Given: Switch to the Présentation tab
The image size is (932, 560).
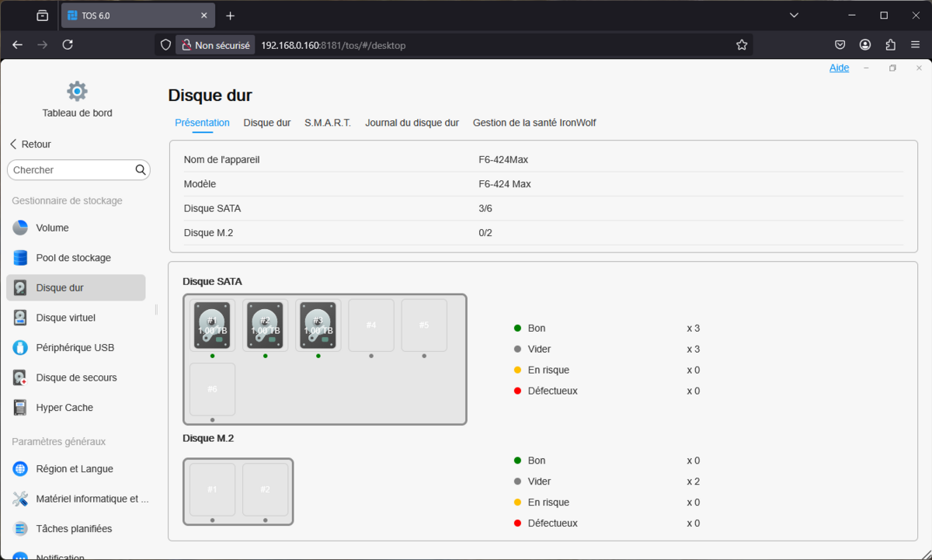Looking at the screenshot, I should click(202, 123).
